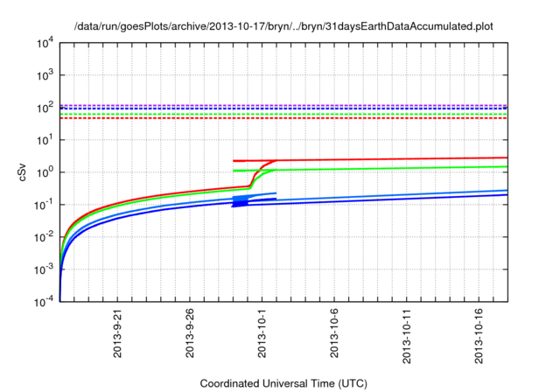Click the 10^0 y-axis tick label
Viewport: 560px width, 392px height.
(45, 172)
